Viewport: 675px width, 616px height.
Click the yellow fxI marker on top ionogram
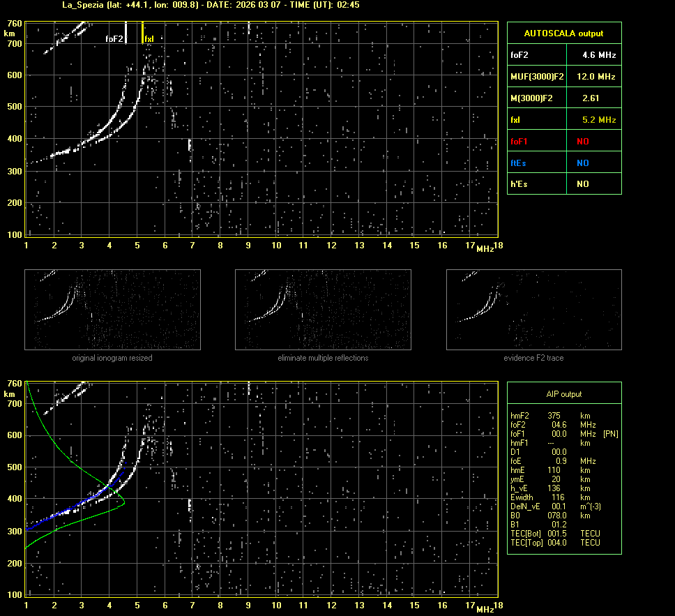pyautogui.click(x=143, y=32)
